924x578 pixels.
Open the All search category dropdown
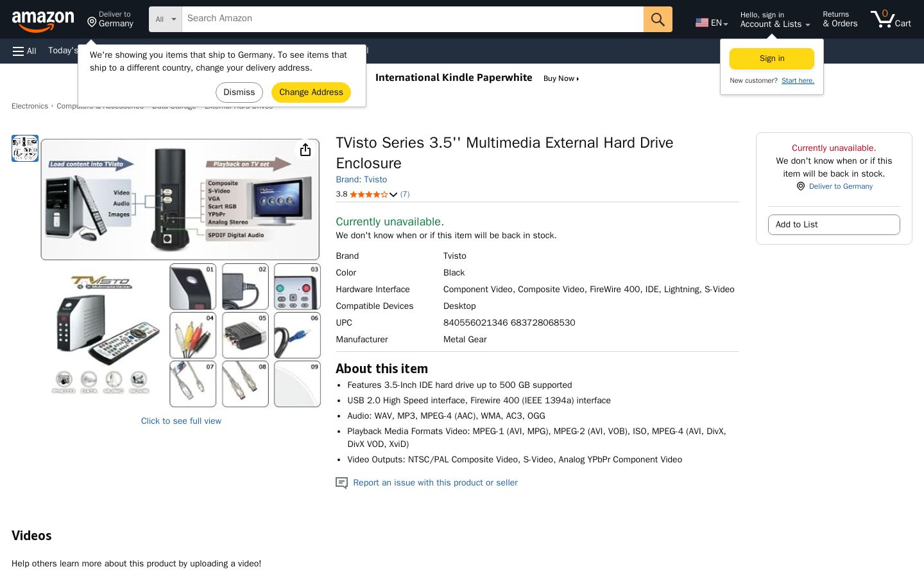coord(166,19)
